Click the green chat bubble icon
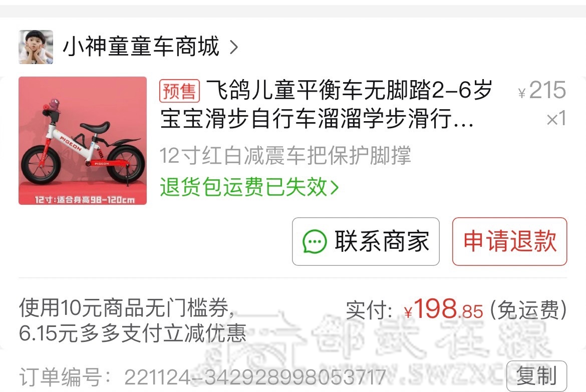This screenshot has height=392, width=586. pyautogui.click(x=315, y=241)
